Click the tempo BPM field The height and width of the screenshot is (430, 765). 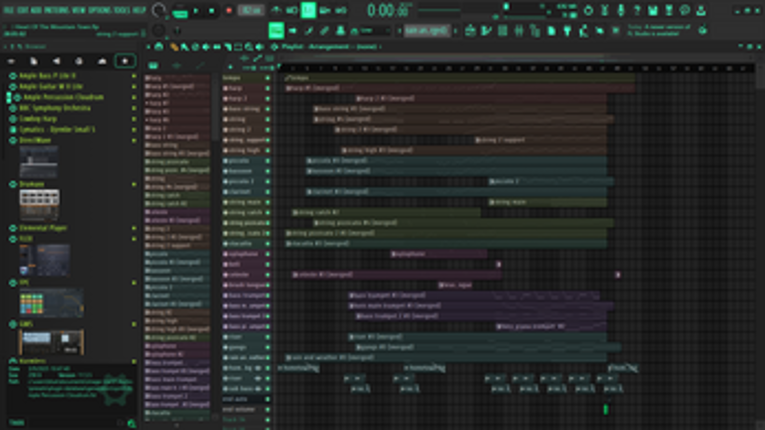click(x=251, y=10)
